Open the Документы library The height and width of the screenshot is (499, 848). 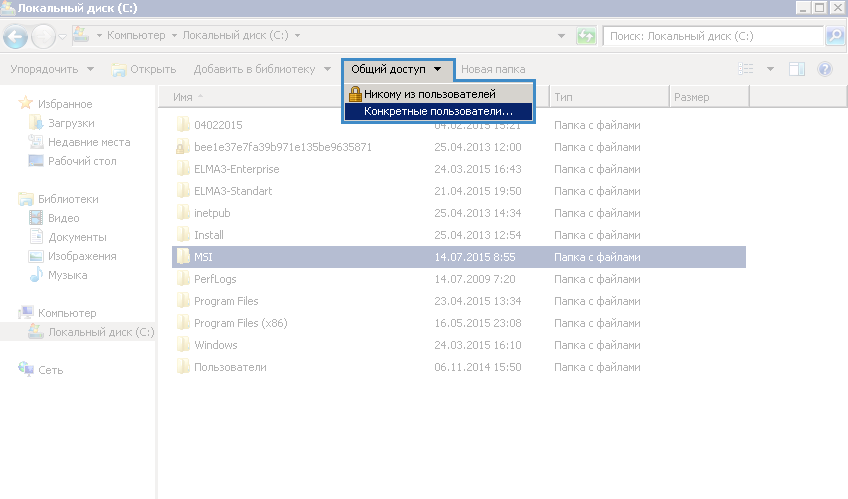point(77,237)
